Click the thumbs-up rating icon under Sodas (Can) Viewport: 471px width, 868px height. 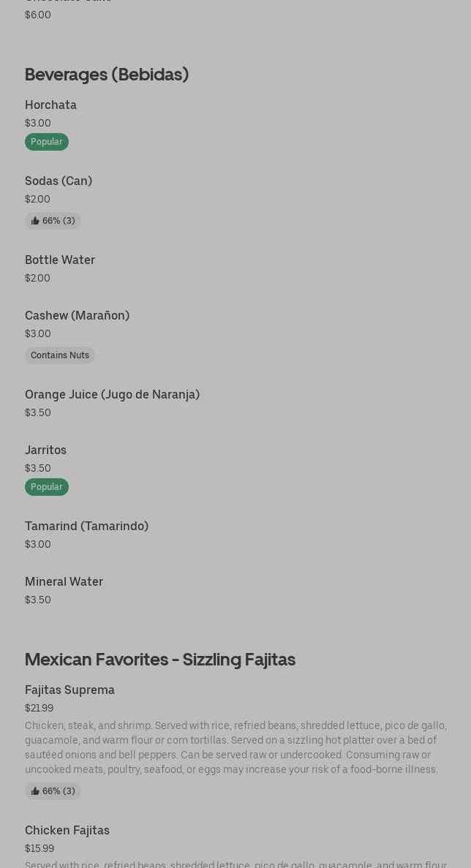click(35, 221)
